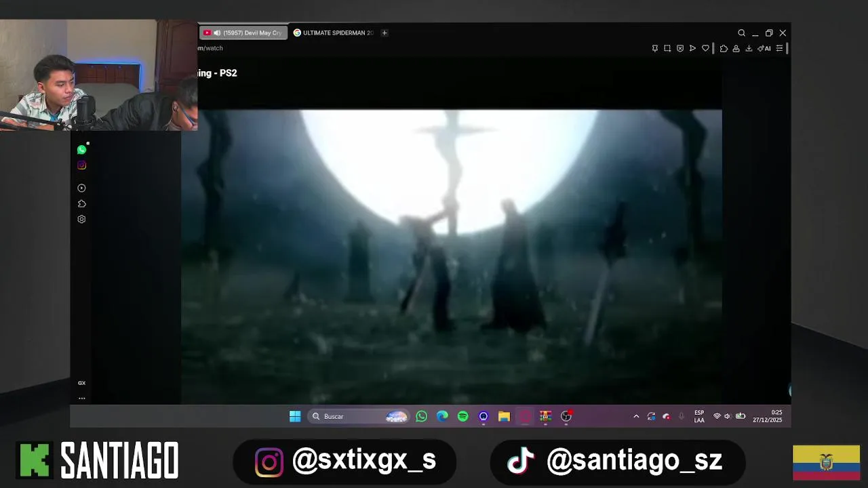Bookmark page with heart icon
The image size is (868, 488).
(705, 48)
